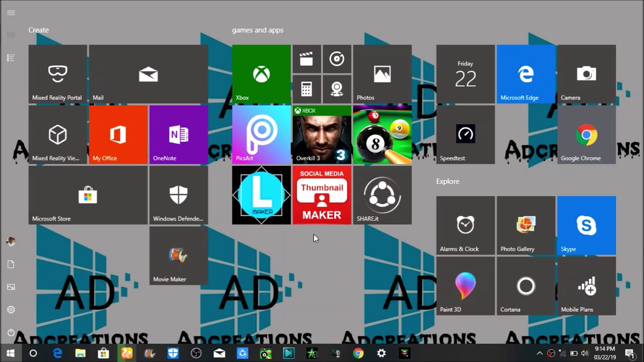The height and width of the screenshot is (362, 644).
Task: Launch Mixed Reality Viewer tile
Action: click(x=58, y=134)
